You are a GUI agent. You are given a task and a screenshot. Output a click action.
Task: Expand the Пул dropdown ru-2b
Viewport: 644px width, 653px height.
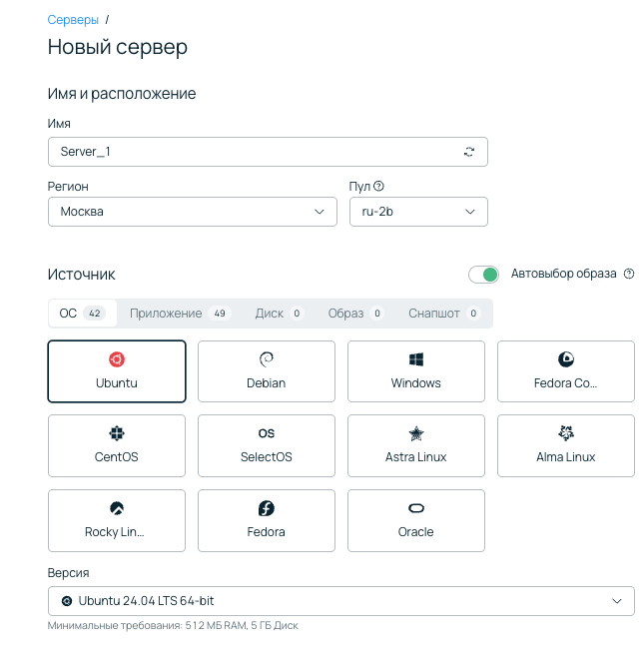[x=418, y=212]
